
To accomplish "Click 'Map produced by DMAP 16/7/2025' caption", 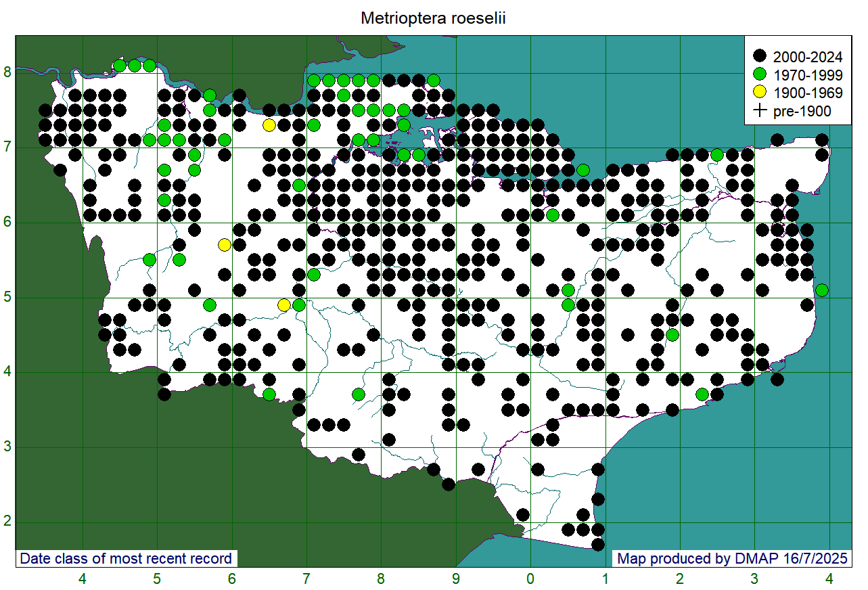I will [x=731, y=558].
